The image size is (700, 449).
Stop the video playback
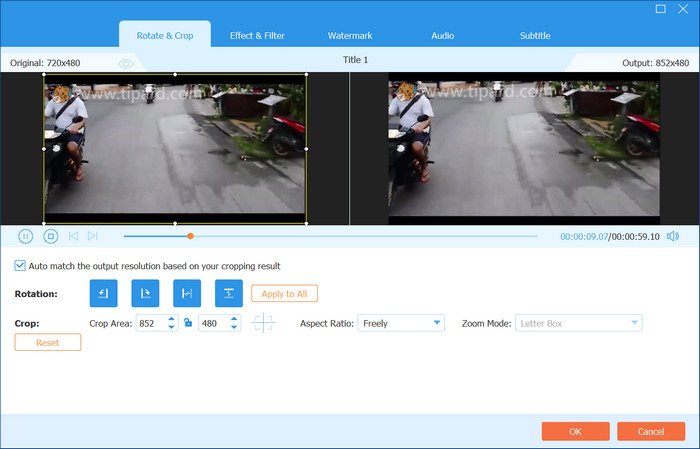(50, 236)
